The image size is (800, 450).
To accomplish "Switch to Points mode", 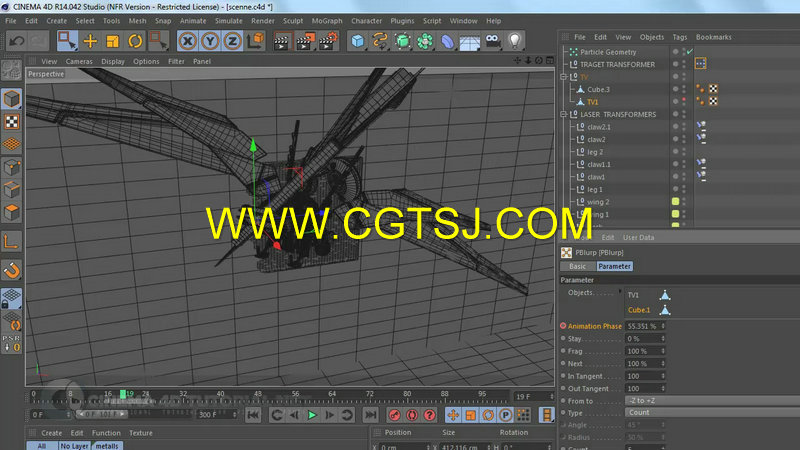I will [11, 167].
